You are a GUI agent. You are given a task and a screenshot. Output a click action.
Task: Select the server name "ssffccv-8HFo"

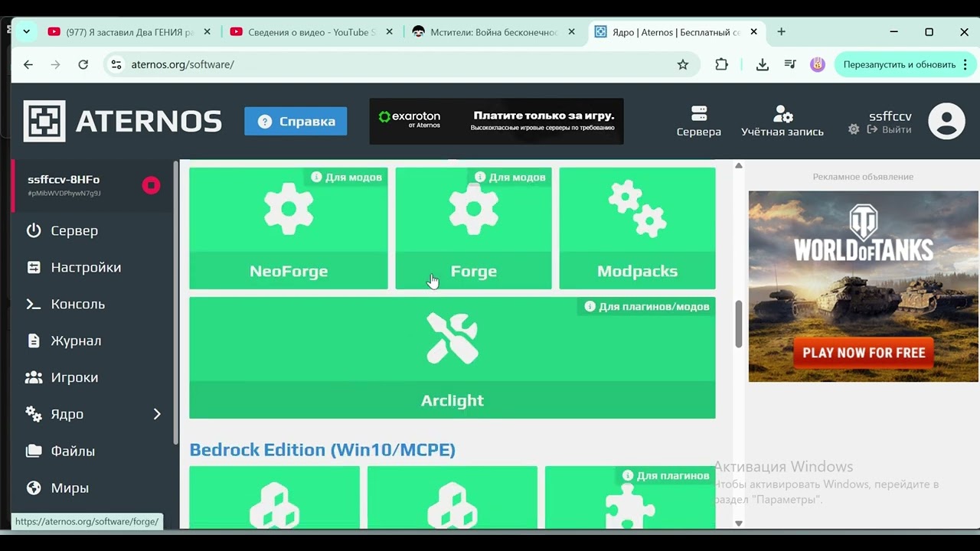[64, 180]
